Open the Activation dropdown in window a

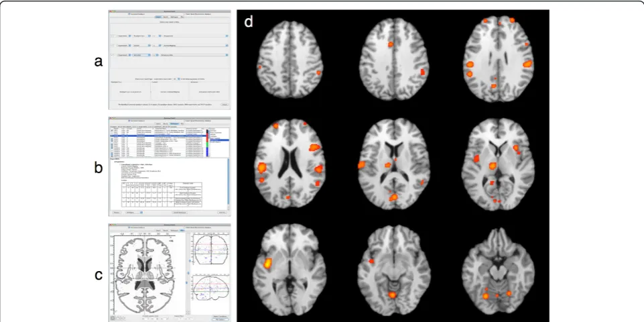click(141, 55)
